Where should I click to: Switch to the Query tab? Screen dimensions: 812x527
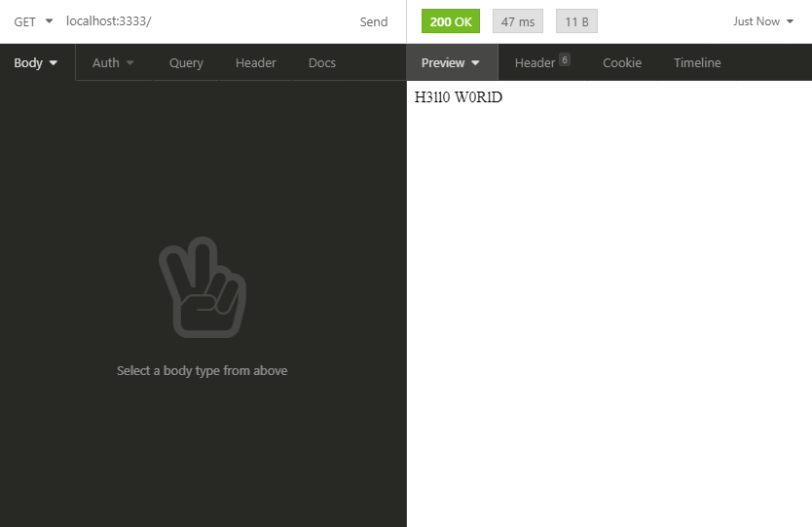click(186, 62)
